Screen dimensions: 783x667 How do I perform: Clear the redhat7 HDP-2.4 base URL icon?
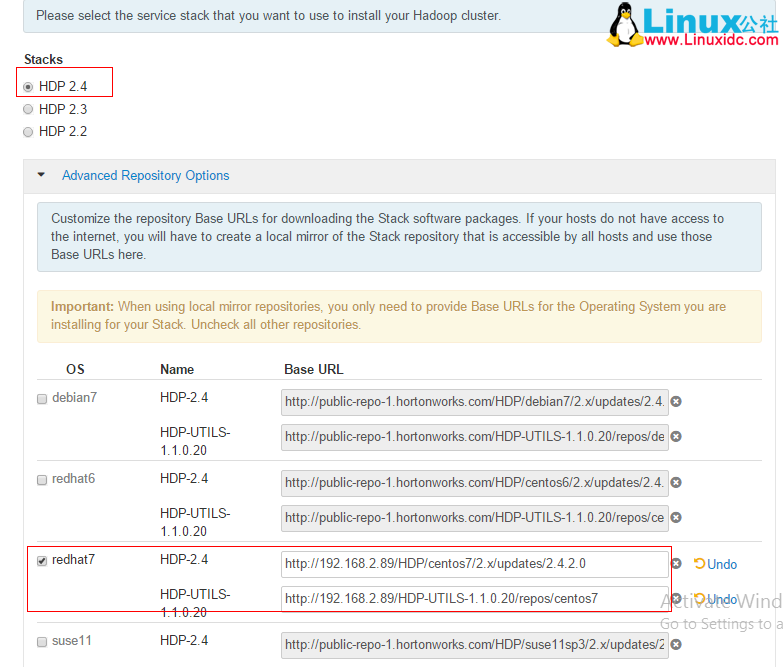tap(676, 563)
